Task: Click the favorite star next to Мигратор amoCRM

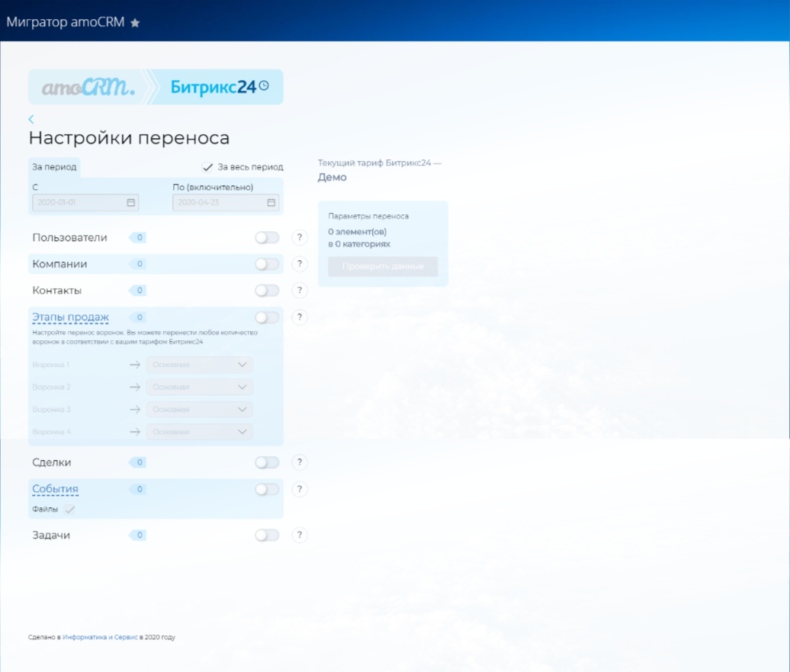Action: click(x=135, y=23)
